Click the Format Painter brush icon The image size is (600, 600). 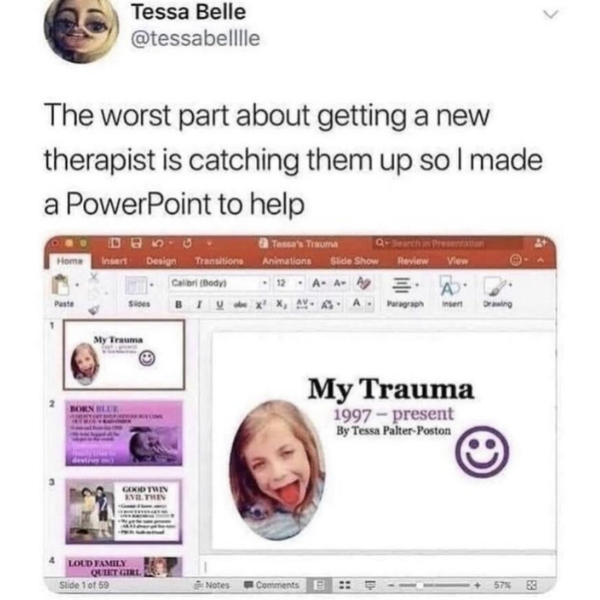pos(94,309)
